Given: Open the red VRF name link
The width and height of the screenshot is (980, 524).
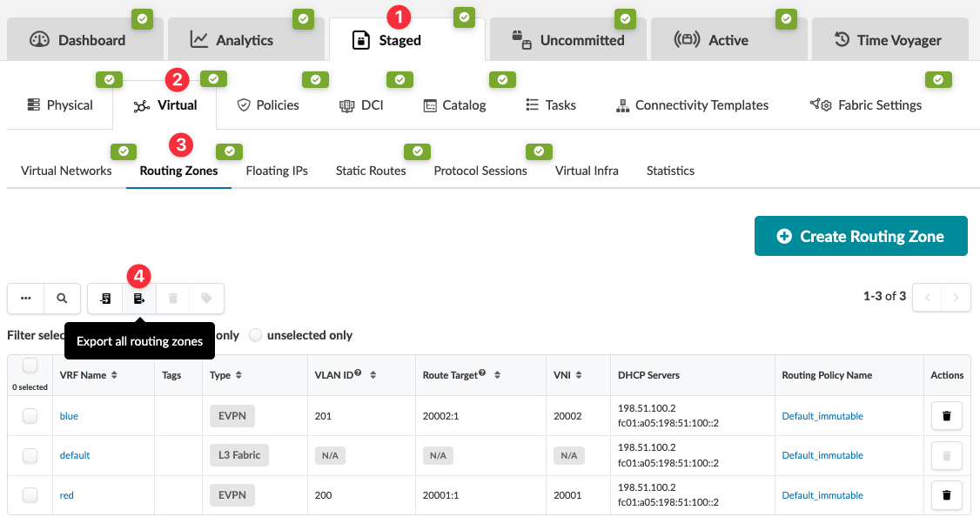Looking at the screenshot, I should click(66, 495).
